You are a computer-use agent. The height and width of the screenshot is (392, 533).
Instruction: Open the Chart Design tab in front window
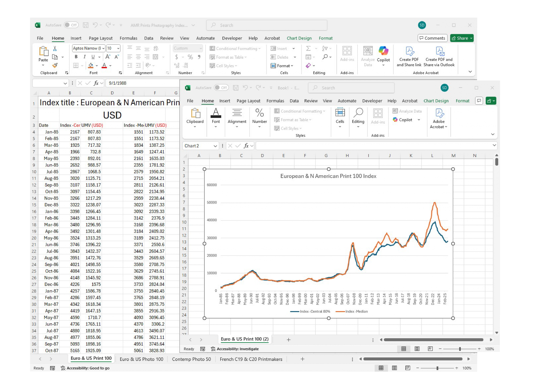436,101
